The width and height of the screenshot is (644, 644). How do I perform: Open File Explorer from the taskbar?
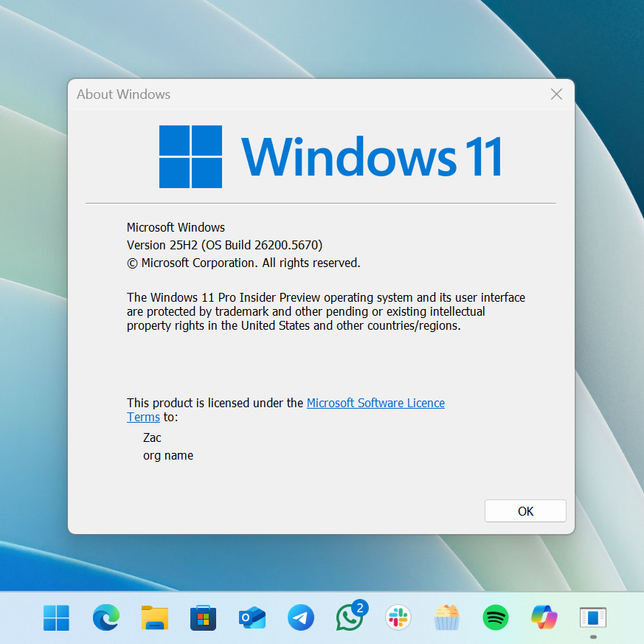click(154, 617)
